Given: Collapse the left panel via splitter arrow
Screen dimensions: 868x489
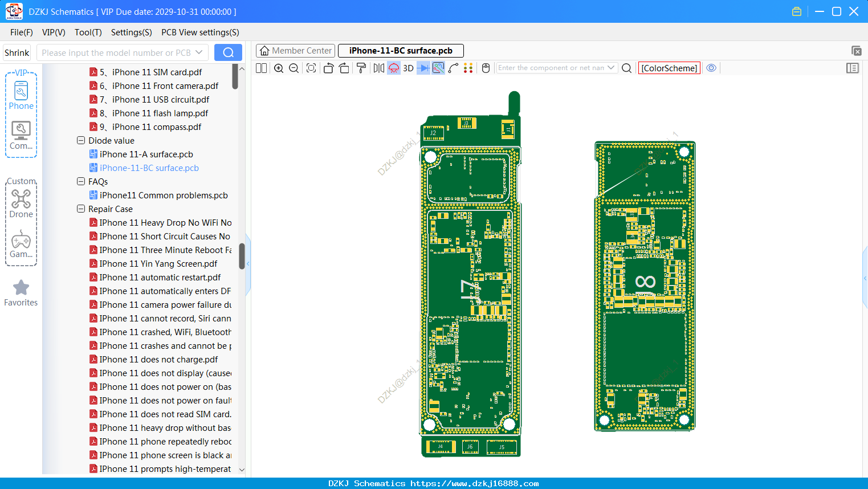Looking at the screenshot, I should pyautogui.click(x=248, y=263).
